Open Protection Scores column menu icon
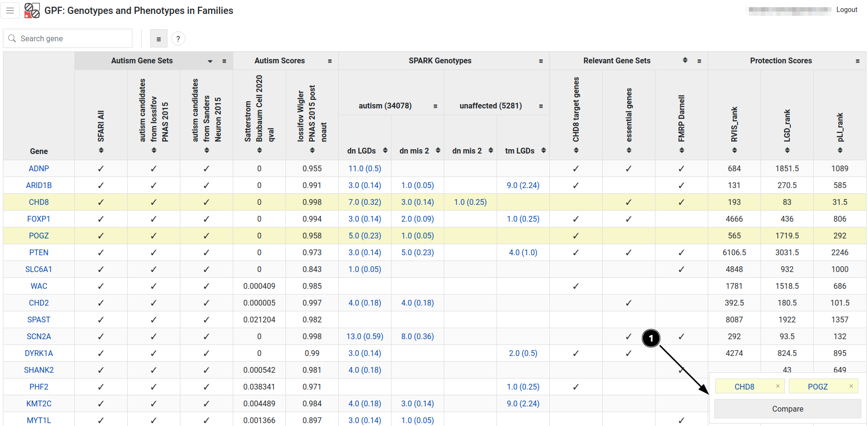 click(x=857, y=61)
